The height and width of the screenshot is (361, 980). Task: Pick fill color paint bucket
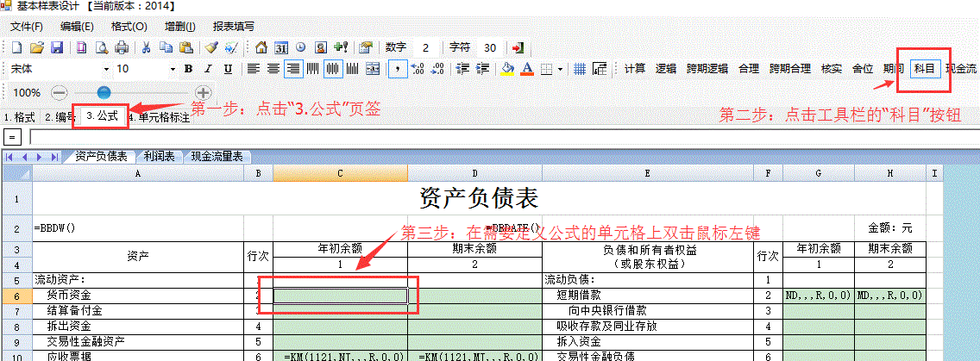click(507, 69)
